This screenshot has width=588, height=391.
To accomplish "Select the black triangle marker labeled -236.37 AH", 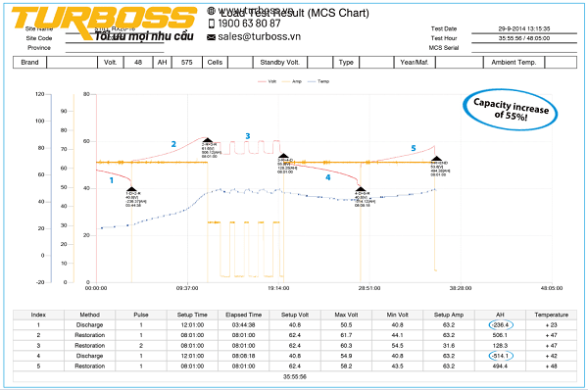I will 131,189.
